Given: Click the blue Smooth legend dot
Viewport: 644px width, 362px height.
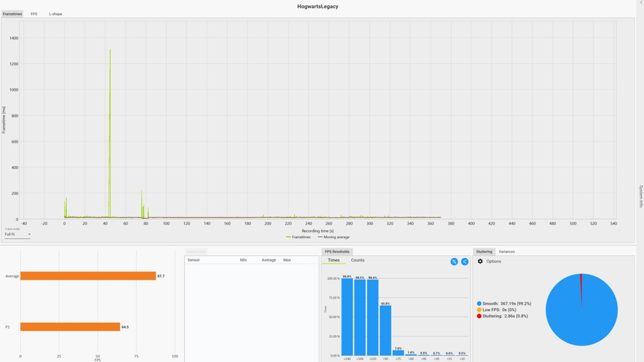Looking at the screenshot, I should coord(479,304).
